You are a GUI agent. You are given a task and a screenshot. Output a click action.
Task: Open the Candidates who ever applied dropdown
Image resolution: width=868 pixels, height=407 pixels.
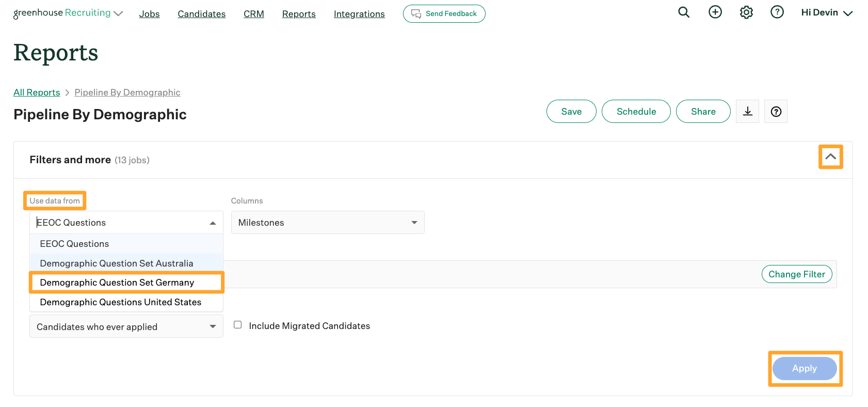pyautogui.click(x=126, y=326)
